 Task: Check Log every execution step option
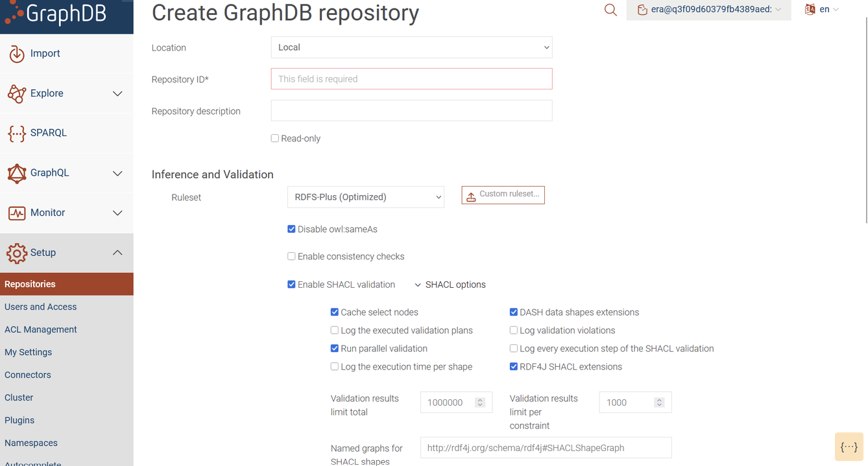point(514,348)
